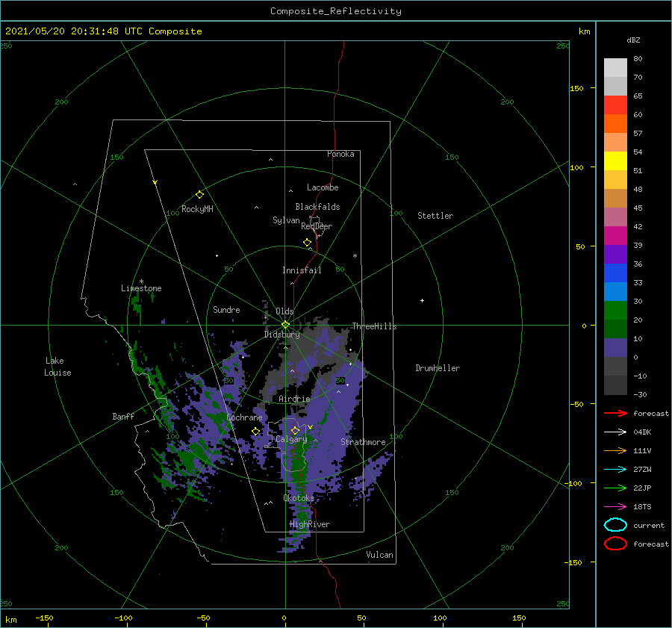Viewport: 672px width, 628px height.
Task: Click the light gray 70-80 dBZ swatch
Action: (x=615, y=67)
